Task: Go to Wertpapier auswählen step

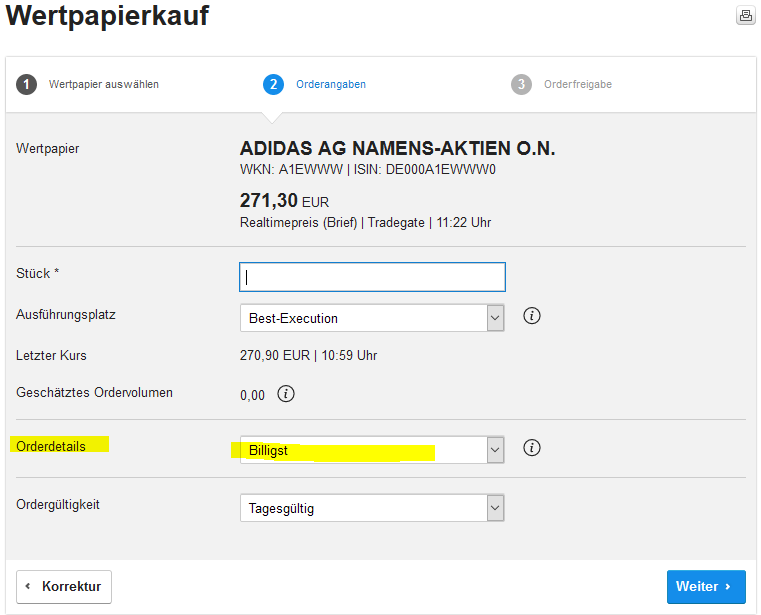Action: (104, 84)
